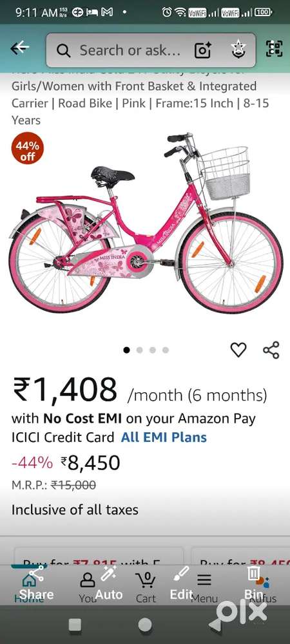Tap the Edit pencil icon

[x=181, y=583]
